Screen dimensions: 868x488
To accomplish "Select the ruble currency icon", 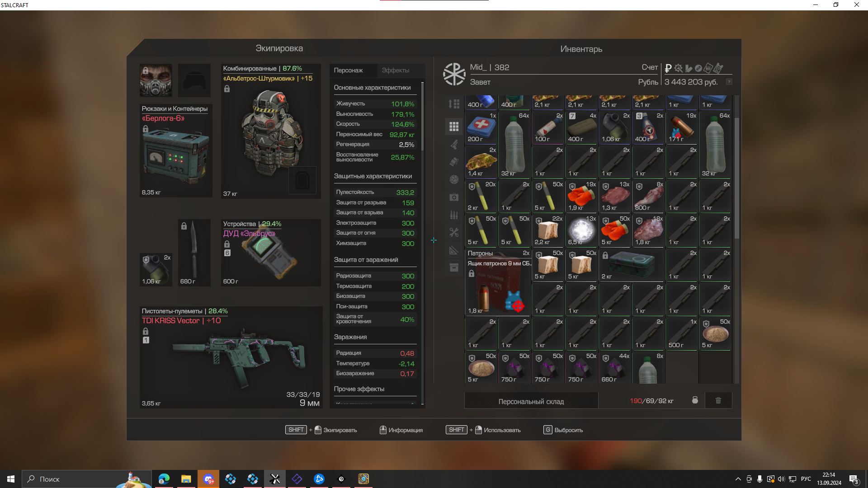I will [x=668, y=68].
